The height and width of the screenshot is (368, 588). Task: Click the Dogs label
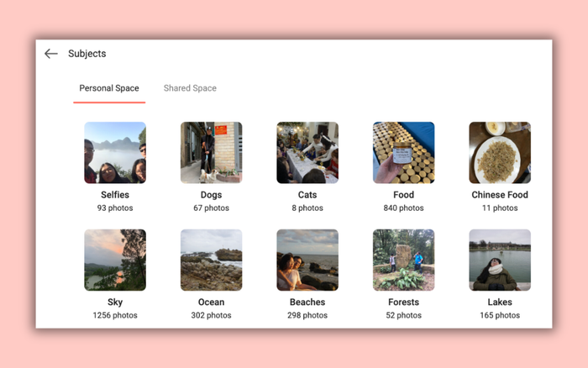(x=211, y=195)
